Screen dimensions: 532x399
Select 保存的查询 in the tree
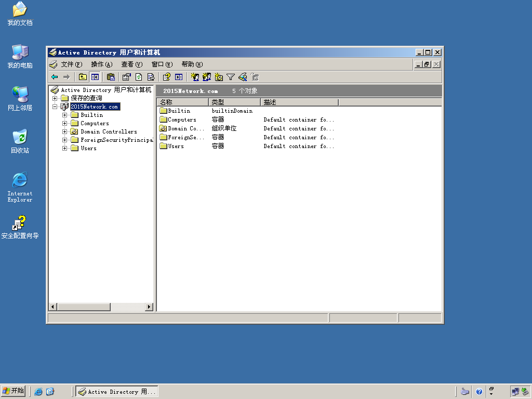(x=86, y=98)
